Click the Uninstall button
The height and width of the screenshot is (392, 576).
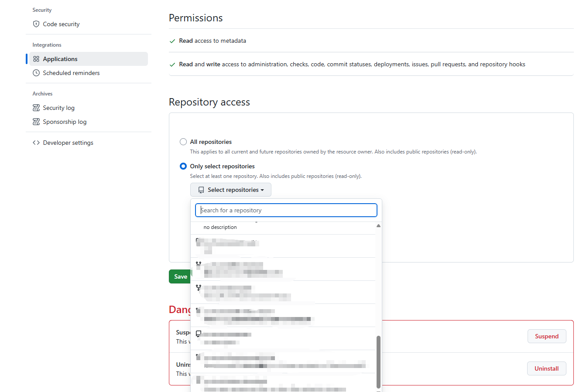[546, 368]
